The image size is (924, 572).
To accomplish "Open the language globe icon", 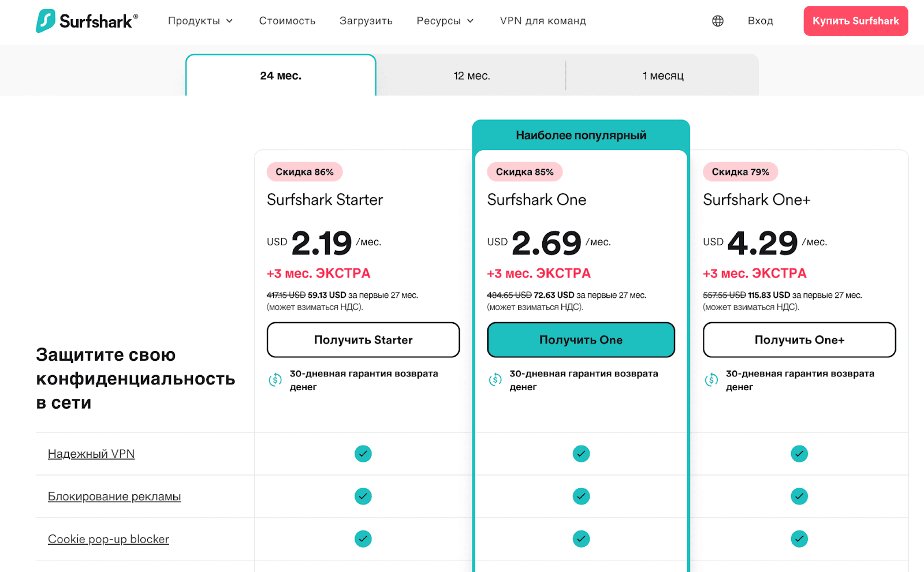I will 718,21.
